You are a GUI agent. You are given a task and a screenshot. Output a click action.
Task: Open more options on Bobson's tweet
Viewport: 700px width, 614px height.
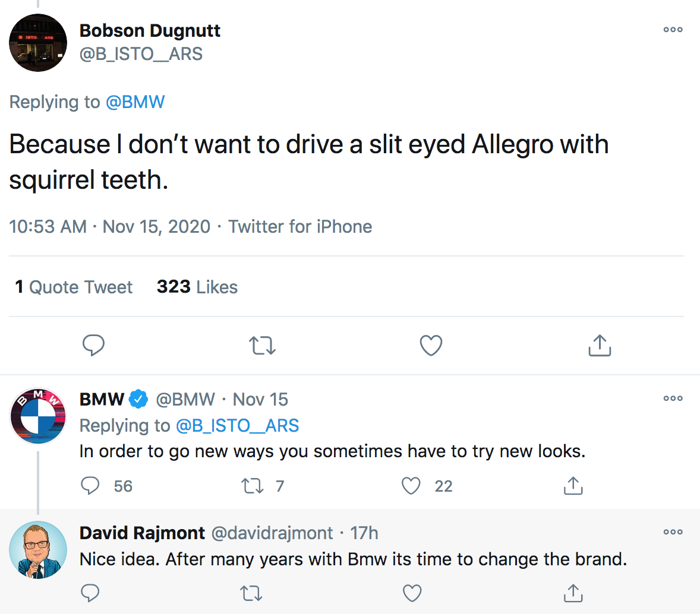tap(673, 30)
